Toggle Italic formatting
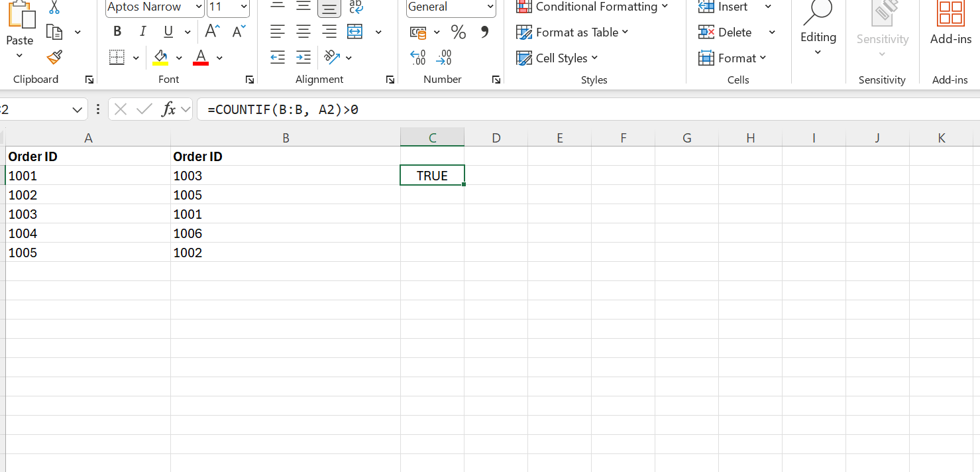This screenshot has width=980, height=472. click(x=142, y=32)
